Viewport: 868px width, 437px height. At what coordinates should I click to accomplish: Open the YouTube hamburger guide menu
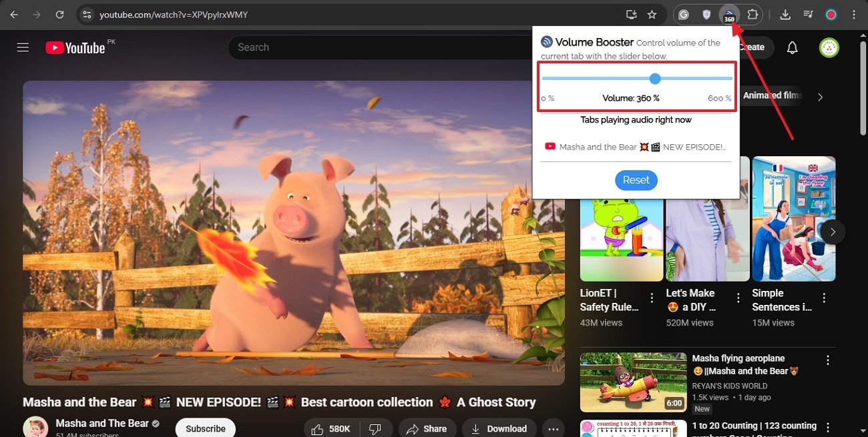[x=23, y=47]
